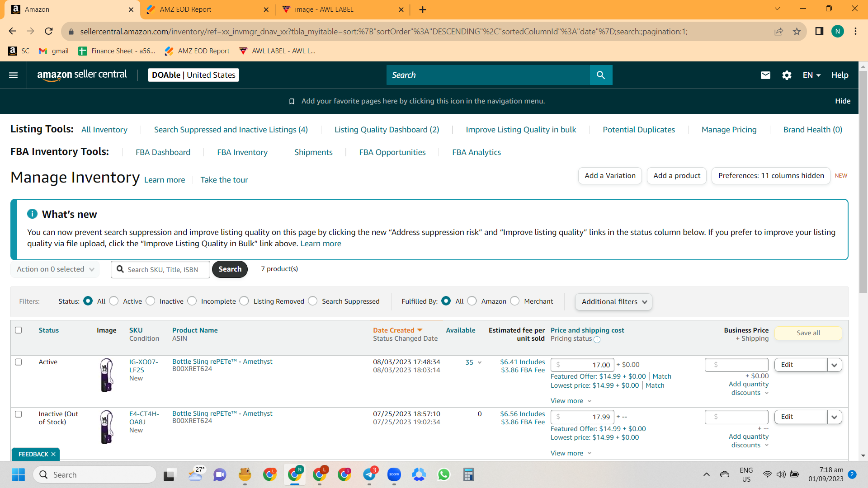Open the Calculator from the taskbar
Image resolution: width=868 pixels, height=488 pixels.
(468, 474)
